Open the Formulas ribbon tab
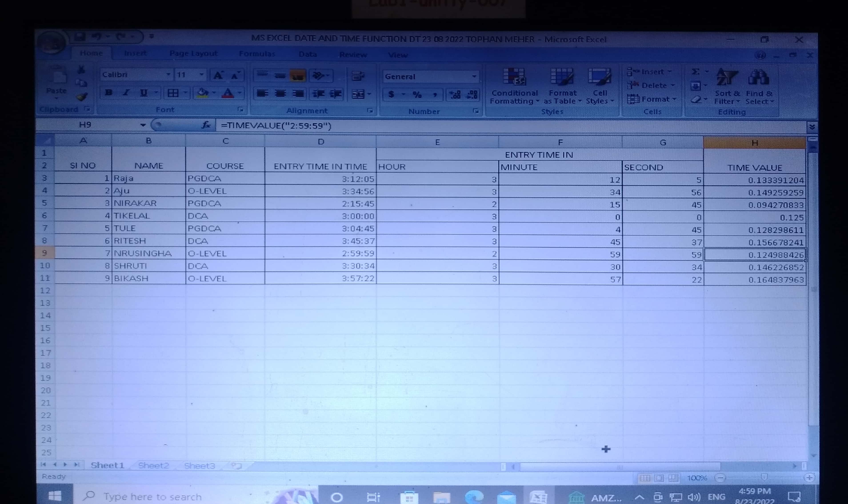Image resolution: width=848 pixels, height=504 pixels. click(x=257, y=54)
